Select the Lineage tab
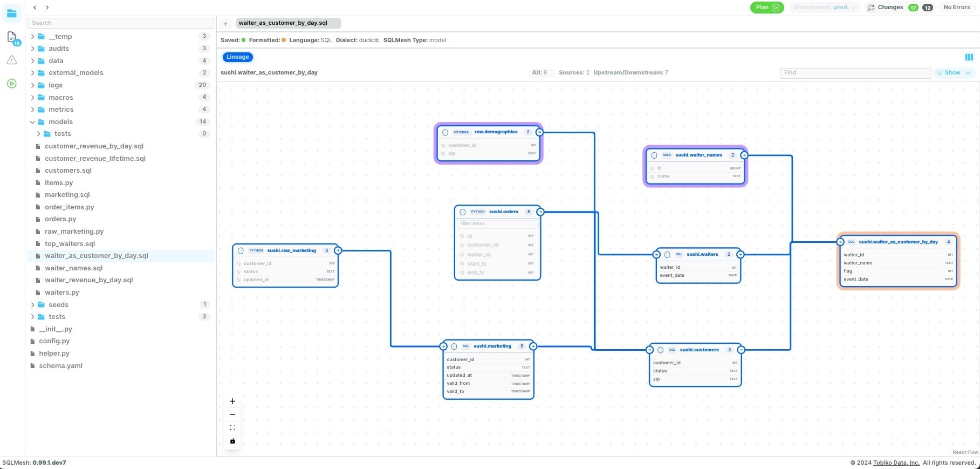 (x=238, y=57)
